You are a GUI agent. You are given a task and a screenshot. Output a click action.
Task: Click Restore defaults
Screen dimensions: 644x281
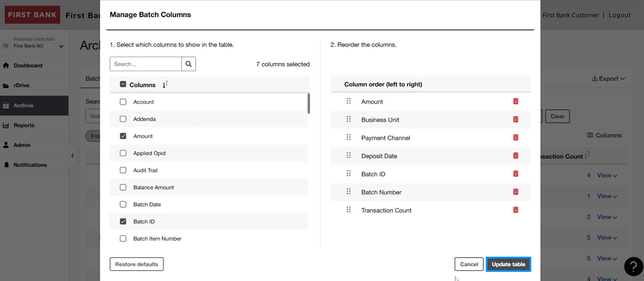[x=136, y=264]
